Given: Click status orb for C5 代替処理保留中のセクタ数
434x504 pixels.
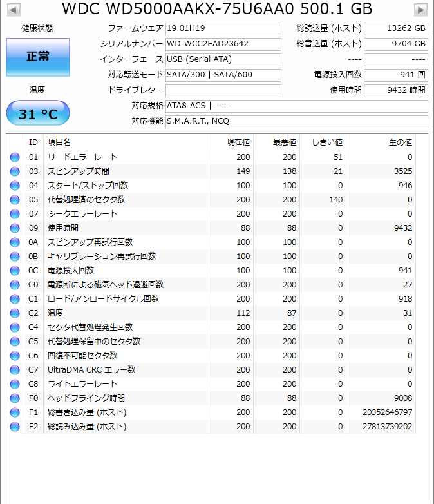Looking at the screenshot, I should coord(15,342).
